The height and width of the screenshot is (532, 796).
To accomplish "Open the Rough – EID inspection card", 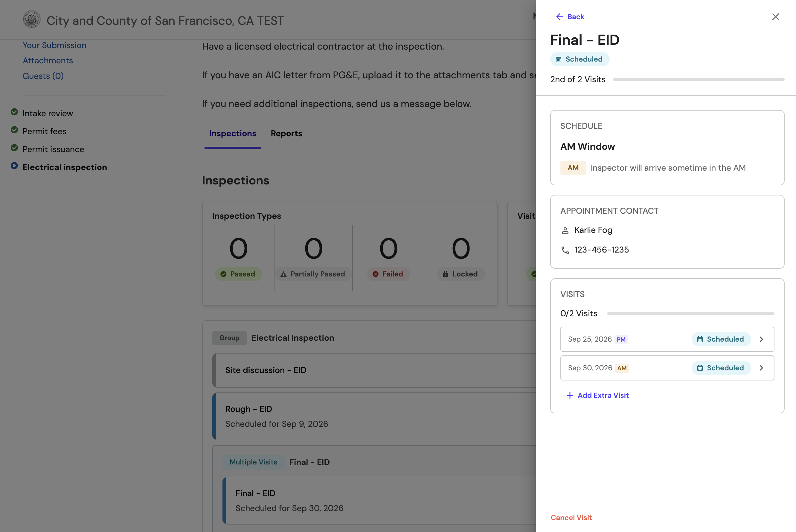I will coord(374,416).
